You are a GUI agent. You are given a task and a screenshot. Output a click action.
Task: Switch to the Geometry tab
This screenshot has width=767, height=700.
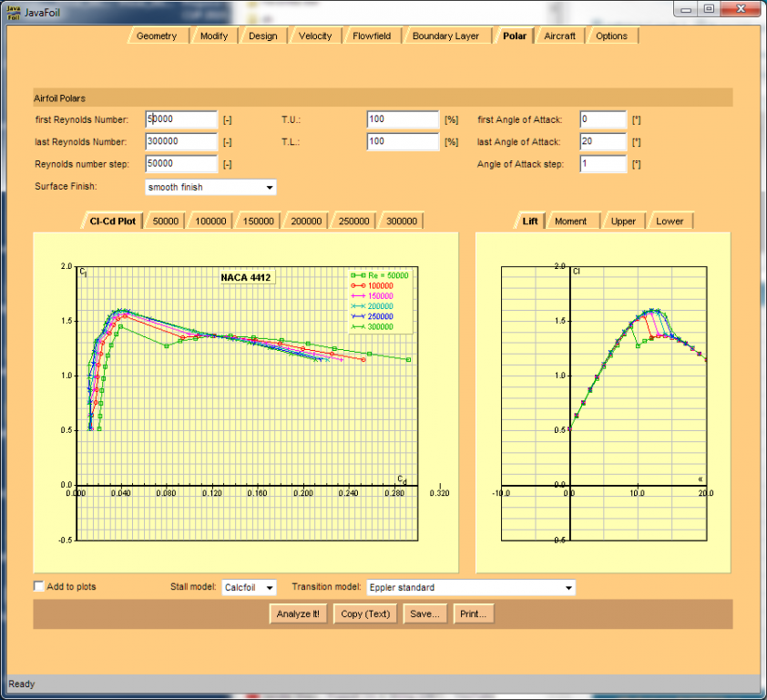157,36
